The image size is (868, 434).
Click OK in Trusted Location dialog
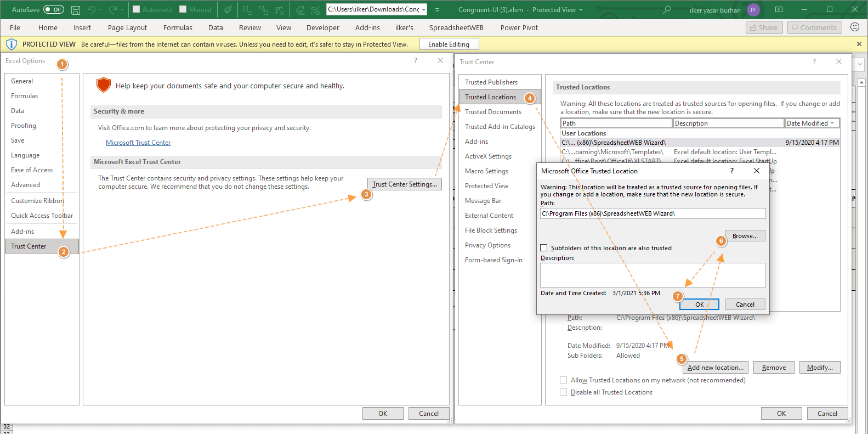(699, 305)
